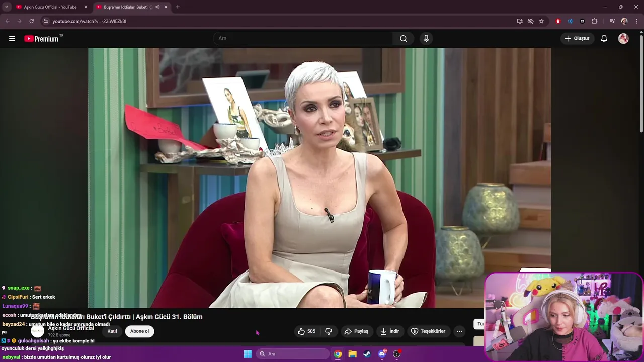Share the video using Paylaş

[x=356, y=331]
